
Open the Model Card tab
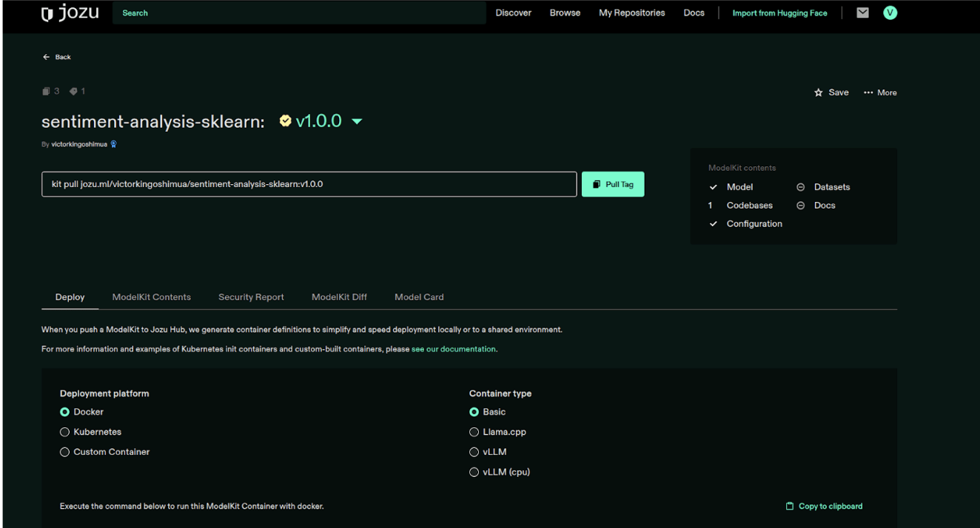[x=419, y=297]
